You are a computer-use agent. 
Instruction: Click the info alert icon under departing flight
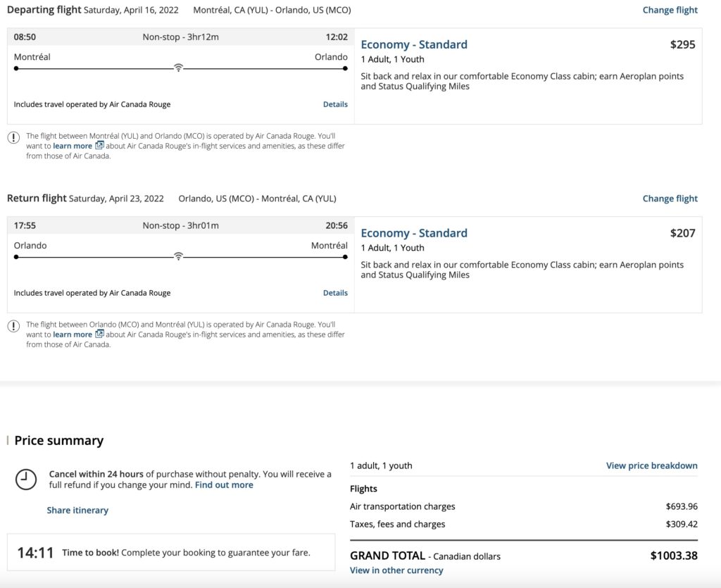13,137
